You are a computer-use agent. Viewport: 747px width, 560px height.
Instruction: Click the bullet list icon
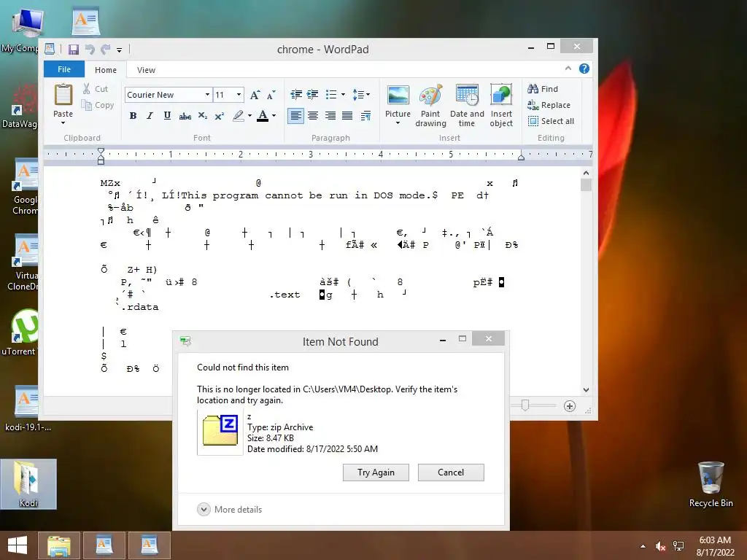[x=331, y=95]
